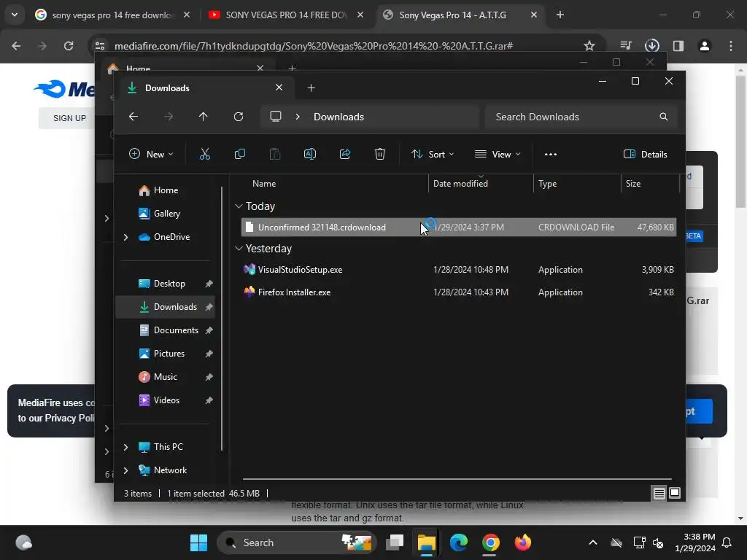Viewport: 747px width, 560px height.
Task: Open Firefox from taskbar
Action: 522,542
